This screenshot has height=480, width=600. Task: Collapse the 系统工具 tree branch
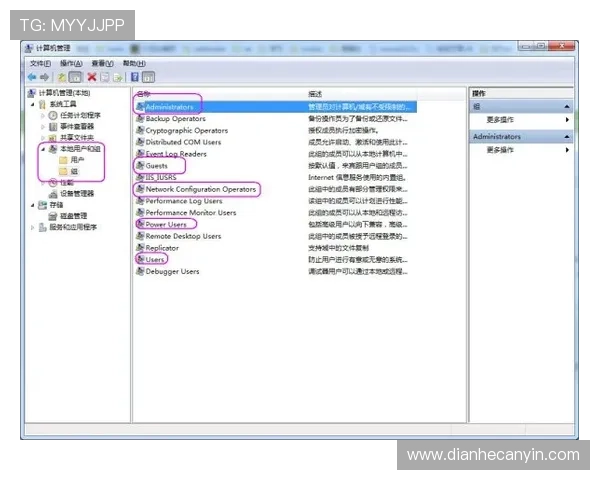[x=33, y=104]
